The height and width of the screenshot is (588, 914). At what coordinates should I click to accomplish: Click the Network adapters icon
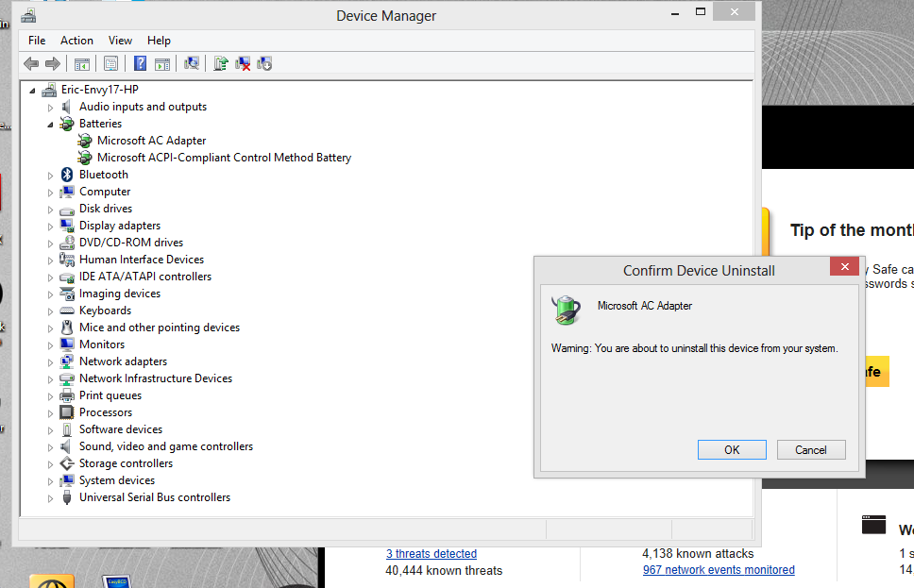click(67, 361)
